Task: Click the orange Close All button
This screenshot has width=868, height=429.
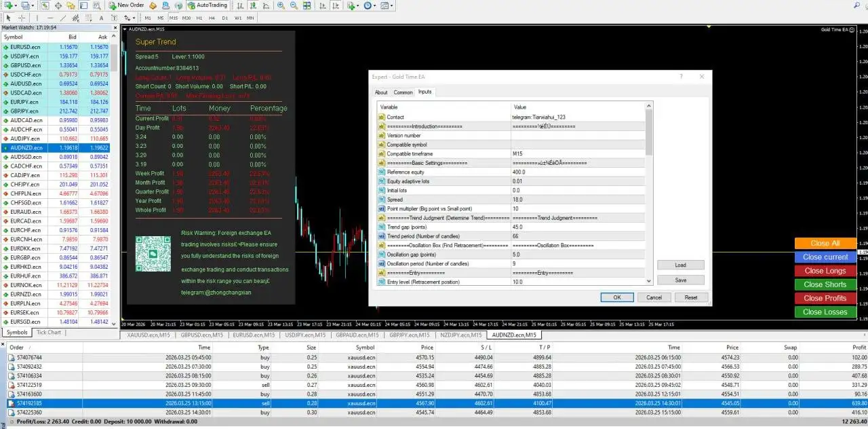Action: [825, 243]
